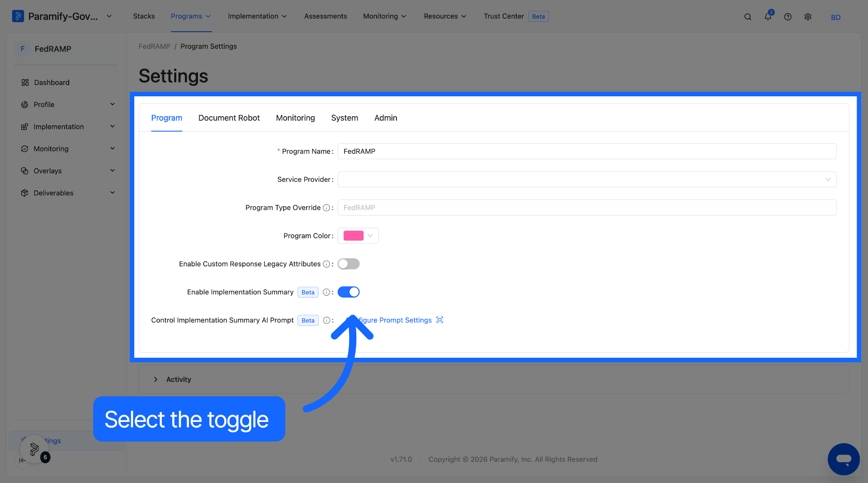
Task: Click the FedRAMP program F avatar
Action: (x=23, y=49)
